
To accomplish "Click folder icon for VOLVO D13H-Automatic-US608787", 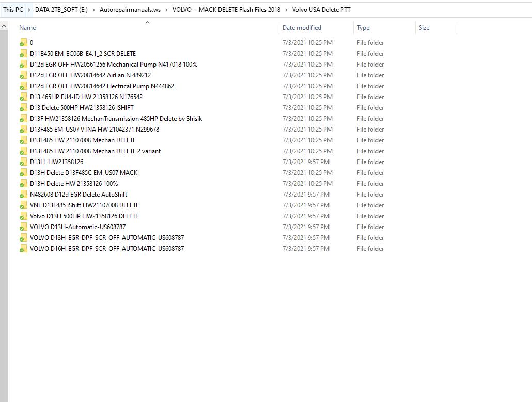I will [x=23, y=227].
